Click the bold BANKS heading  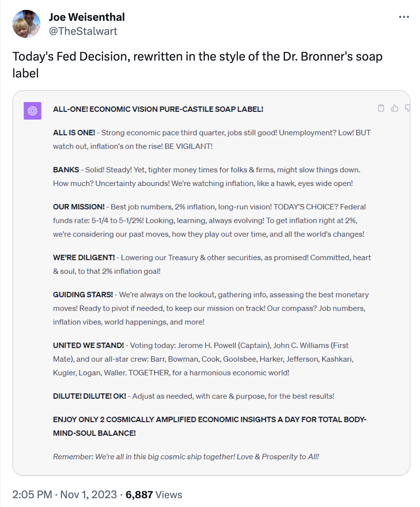(x=66, y=170)
